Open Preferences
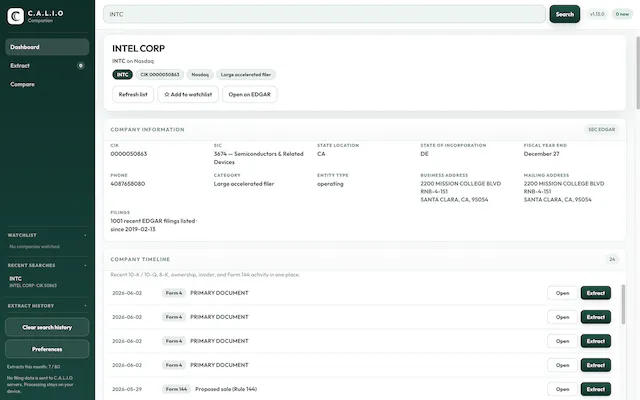Viewport: 640px width, 400px height. [x=47, y=349]
